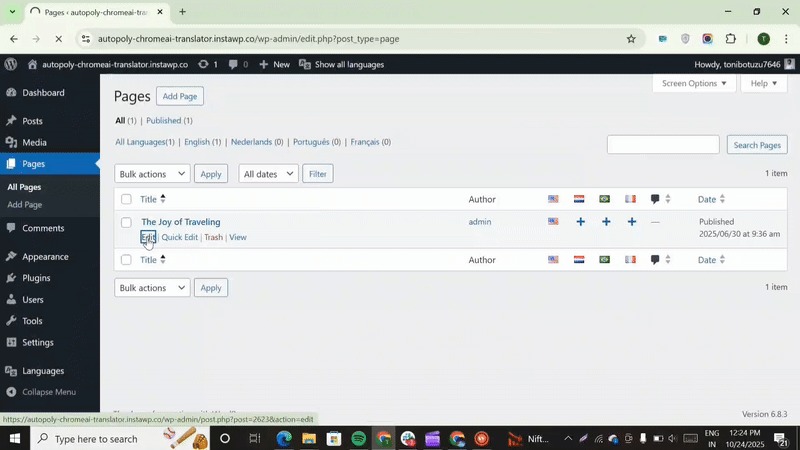Viewport: 800px width, 450px height.
Task: Click the Search Pages button
Action: 757,145
